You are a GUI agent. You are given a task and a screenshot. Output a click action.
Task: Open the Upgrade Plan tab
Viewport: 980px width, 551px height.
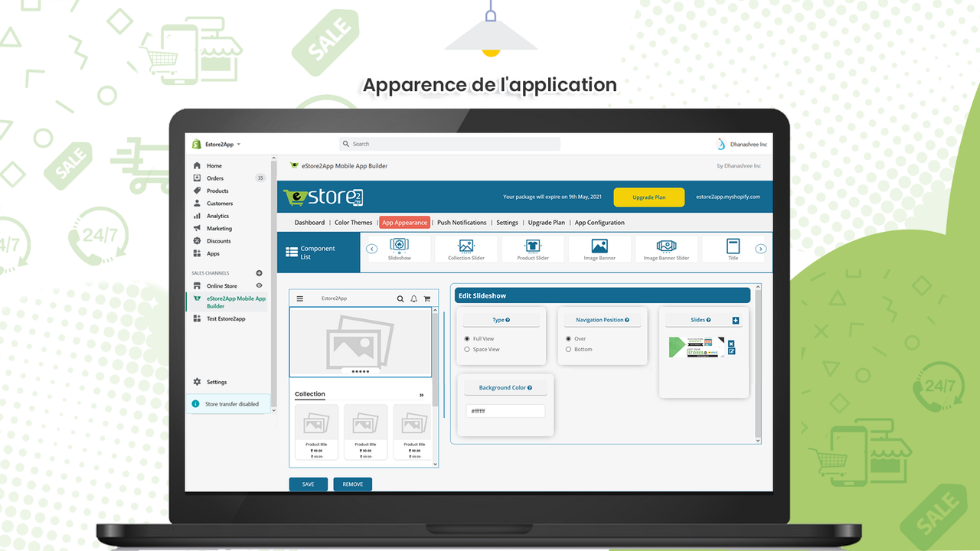[547, 223]
